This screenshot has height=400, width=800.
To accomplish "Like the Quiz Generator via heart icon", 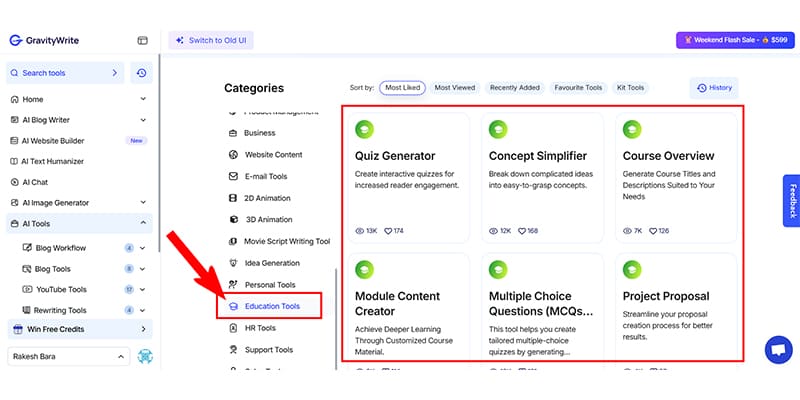I will coord(388,231).
